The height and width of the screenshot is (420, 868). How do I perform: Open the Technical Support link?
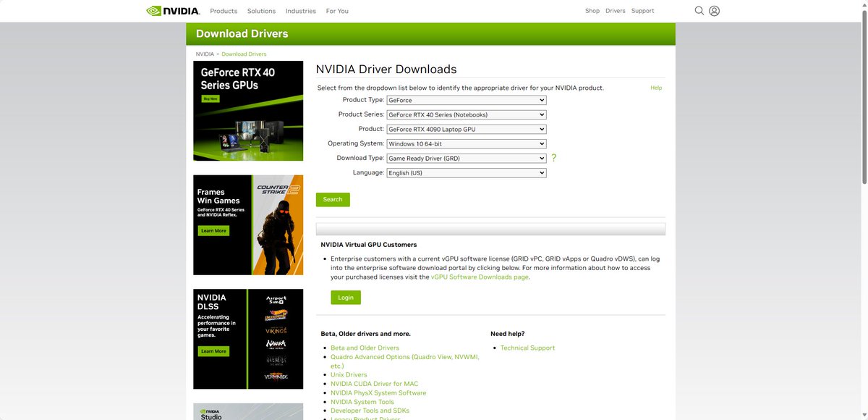click(527, 348)
